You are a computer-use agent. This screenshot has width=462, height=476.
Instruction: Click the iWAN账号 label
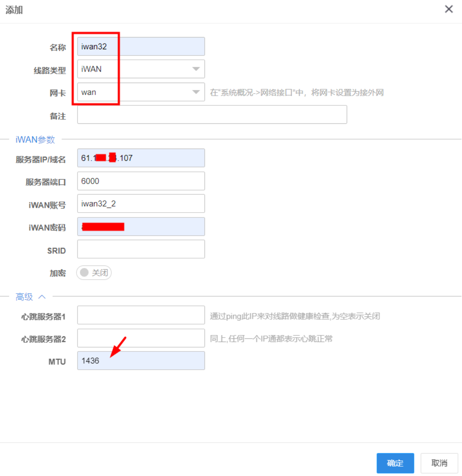click(x=47, y=205)
